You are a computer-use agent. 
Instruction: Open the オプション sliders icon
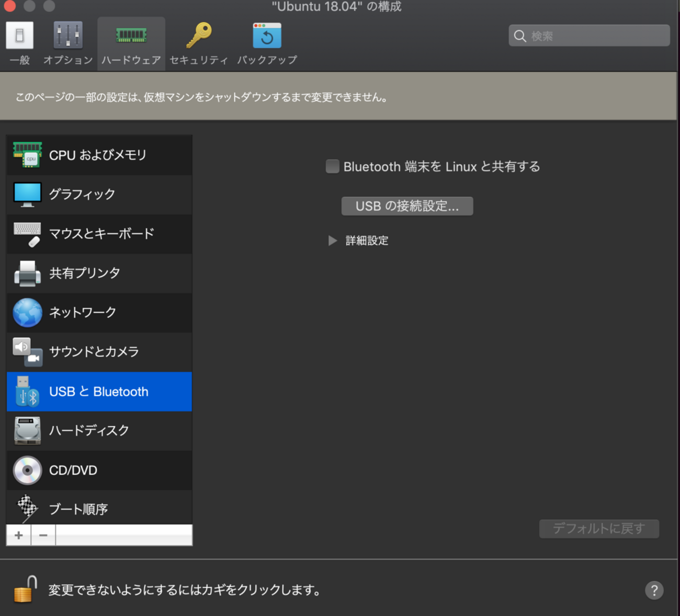pyautogui.click(x=68, y=36)
